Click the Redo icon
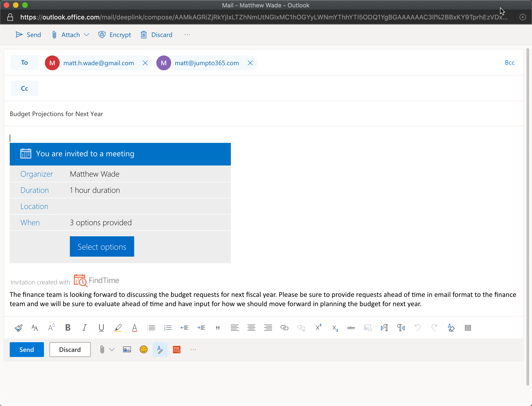532x406 pixels. (x=434, y=328)
